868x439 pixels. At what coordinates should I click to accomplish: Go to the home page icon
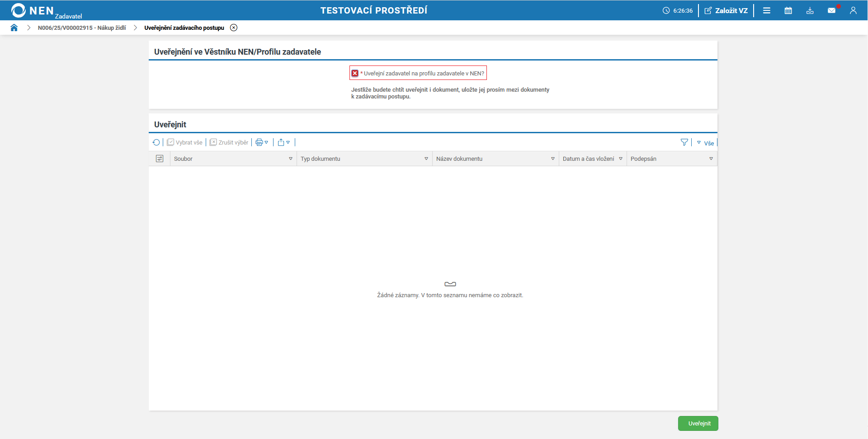coord(14,28)
